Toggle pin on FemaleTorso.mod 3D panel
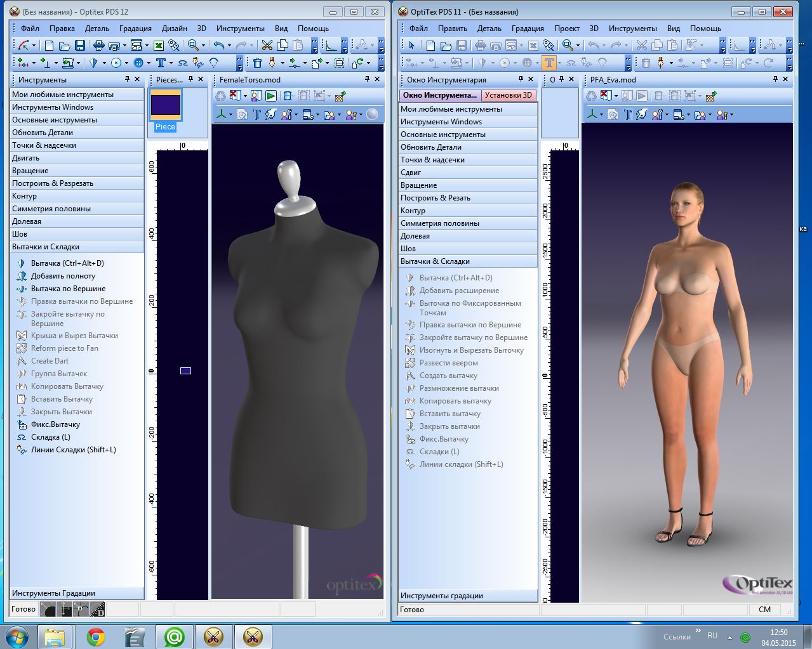The height and width of the screenshot is (649, 812). (x=367, y=79)
